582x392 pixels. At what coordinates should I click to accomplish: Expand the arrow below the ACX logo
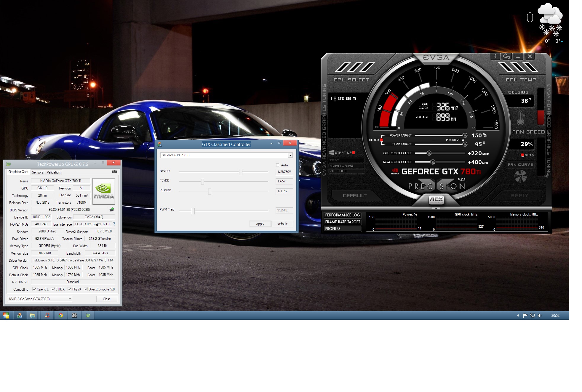pos(436,208)
